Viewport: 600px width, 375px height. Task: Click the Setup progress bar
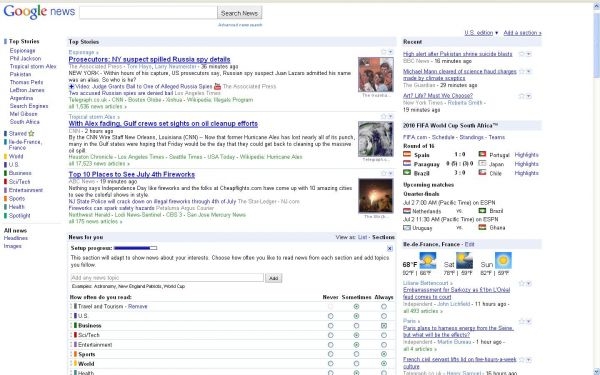135,248
